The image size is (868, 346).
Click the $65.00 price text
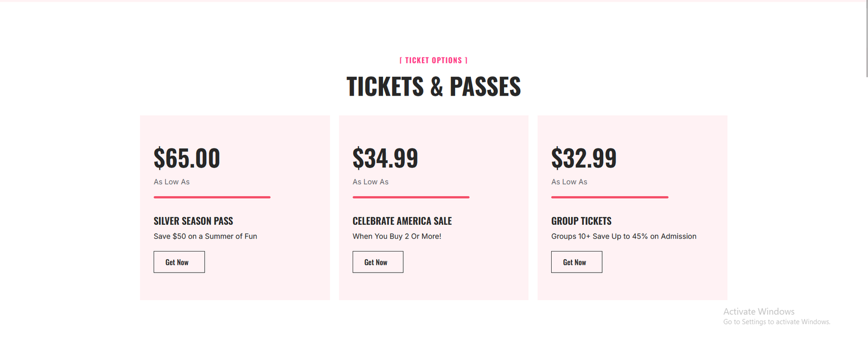click(x=187, y=158)
